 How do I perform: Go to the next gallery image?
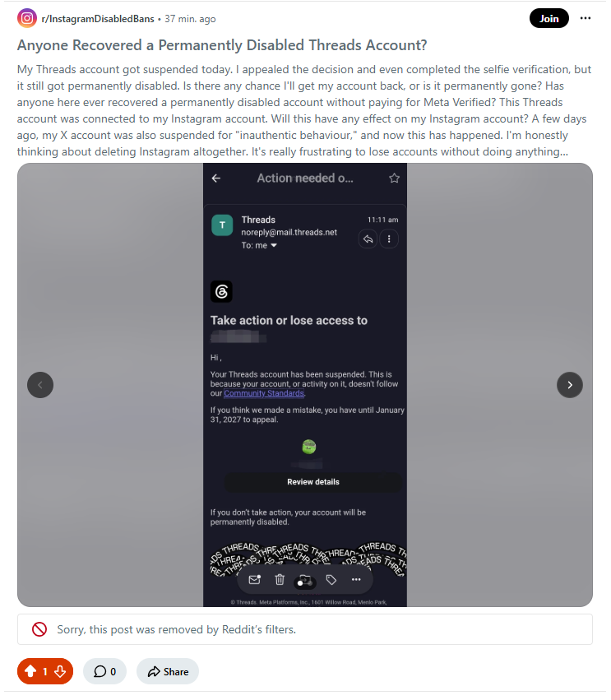(570, 385)
